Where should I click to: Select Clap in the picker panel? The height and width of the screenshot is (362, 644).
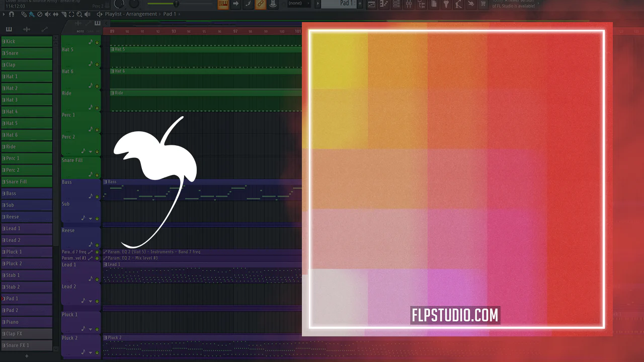27,64
